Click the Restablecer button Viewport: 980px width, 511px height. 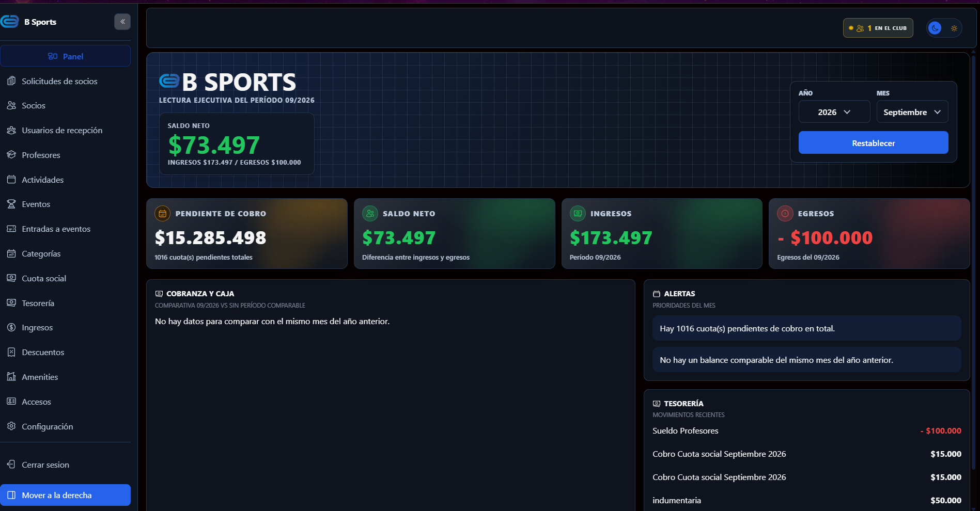coord(873,142)
